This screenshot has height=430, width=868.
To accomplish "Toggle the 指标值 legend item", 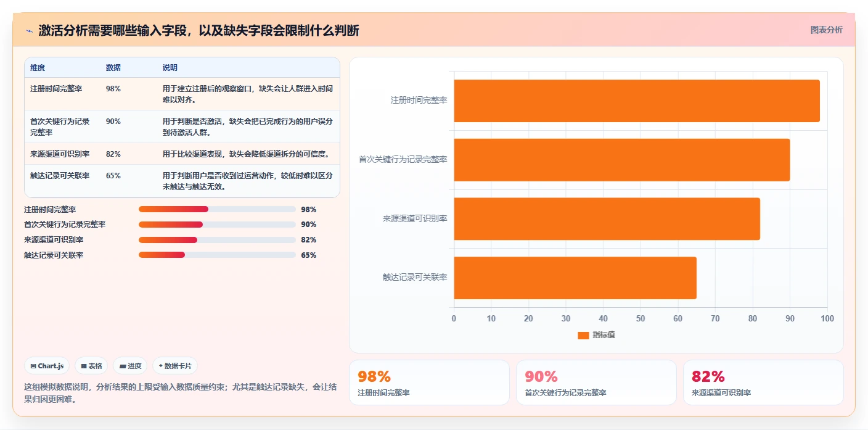I will 596,335.
